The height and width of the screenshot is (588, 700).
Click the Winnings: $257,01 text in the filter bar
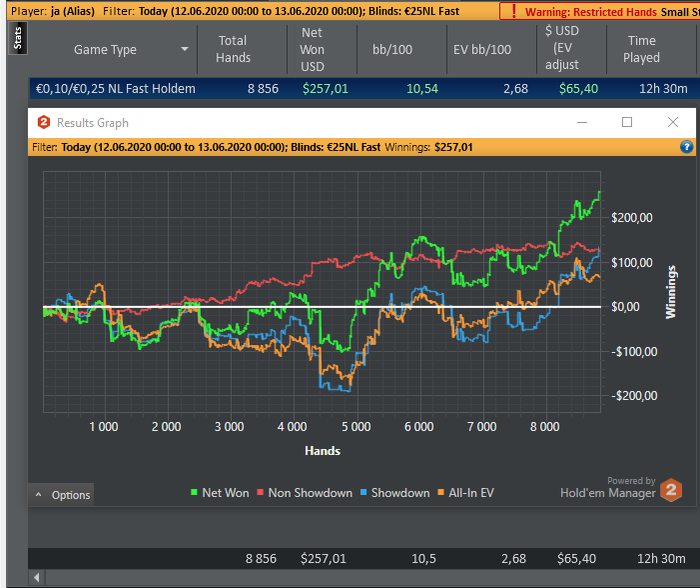[x=429, y=147]
